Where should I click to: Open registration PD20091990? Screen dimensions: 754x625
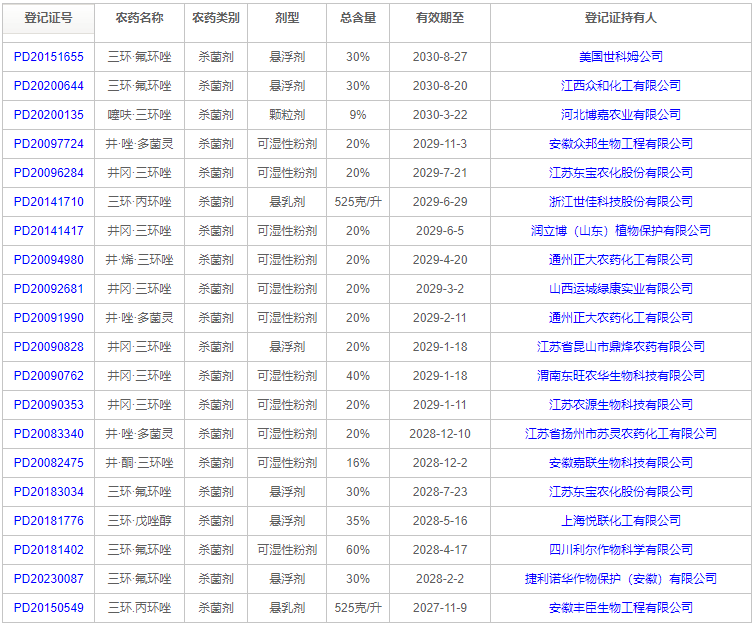[49, 318]
